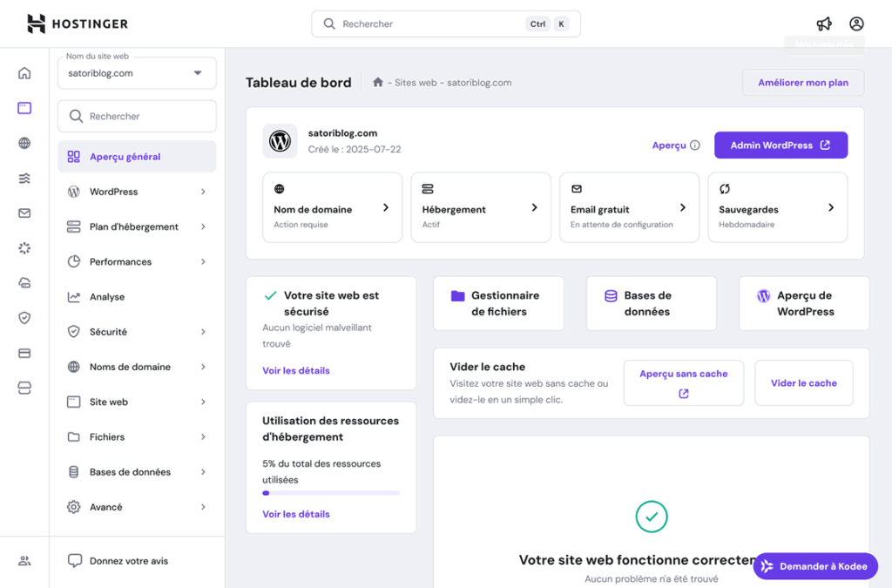
Task: Click the info icon next to Aperçu
Action: (694, 145)
